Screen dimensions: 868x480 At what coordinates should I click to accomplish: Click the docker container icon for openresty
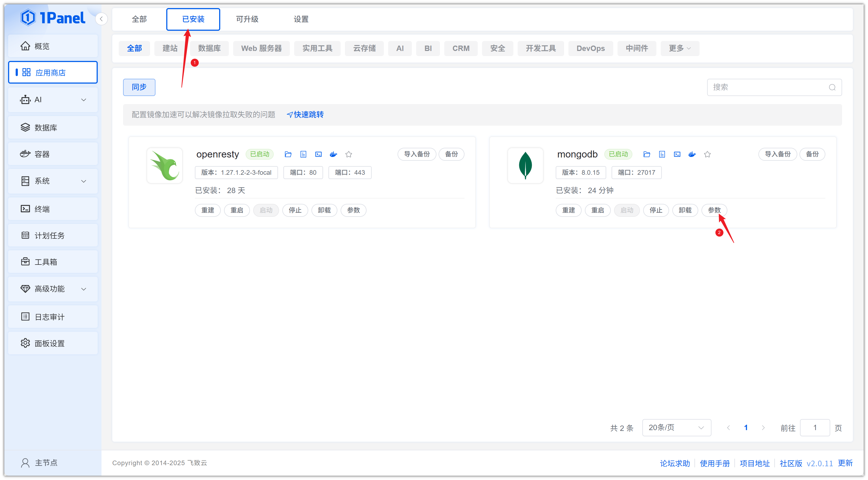point(333,154)
